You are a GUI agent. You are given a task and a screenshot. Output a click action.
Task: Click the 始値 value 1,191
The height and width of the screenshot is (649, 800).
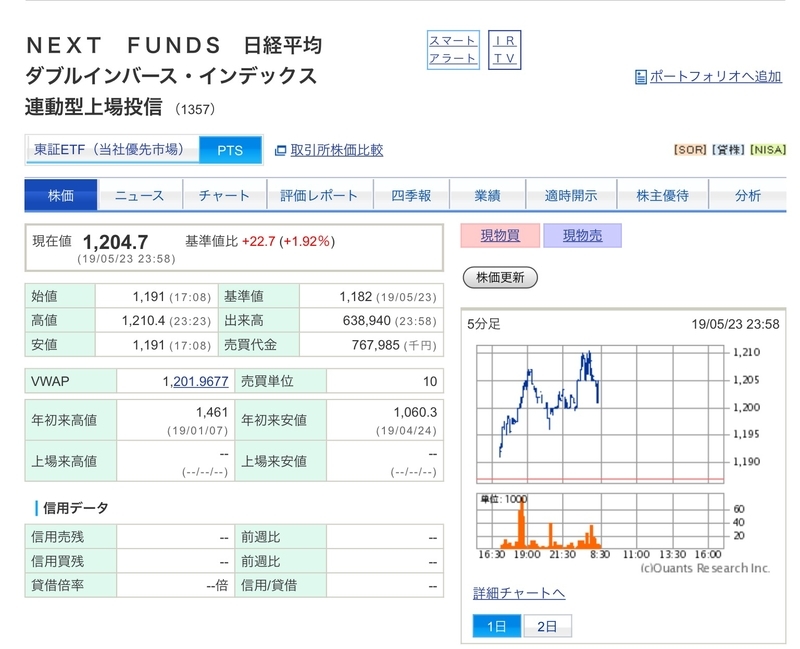click(x=148, y=296)
